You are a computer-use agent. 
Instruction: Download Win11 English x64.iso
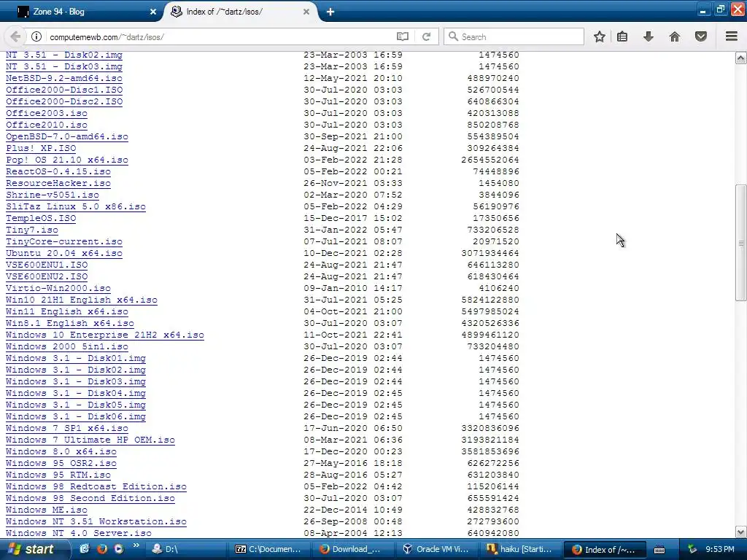point(66,311)
